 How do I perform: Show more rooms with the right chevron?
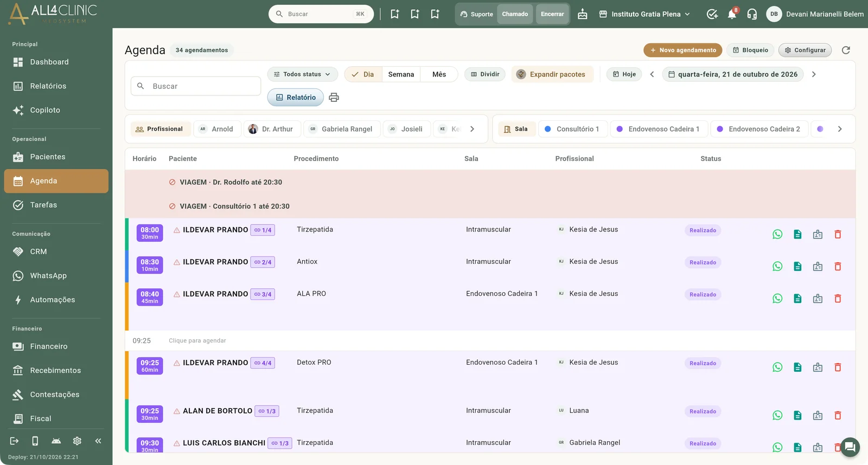[840, 129]
